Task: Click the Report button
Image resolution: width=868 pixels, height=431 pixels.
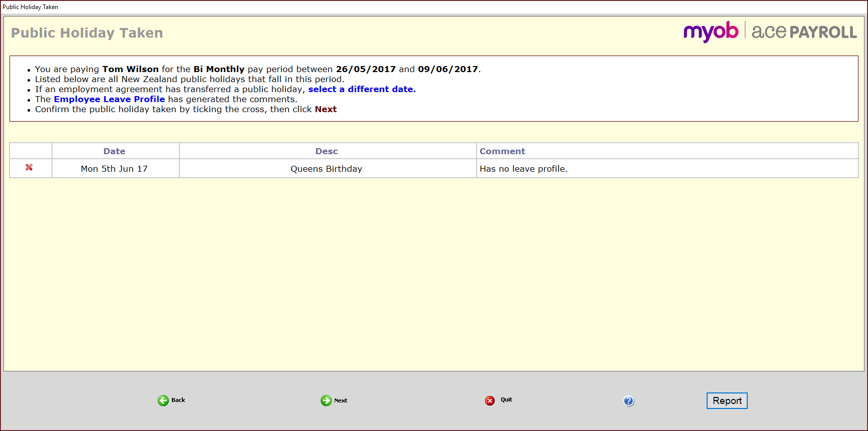Action: [x=727, y=400]
